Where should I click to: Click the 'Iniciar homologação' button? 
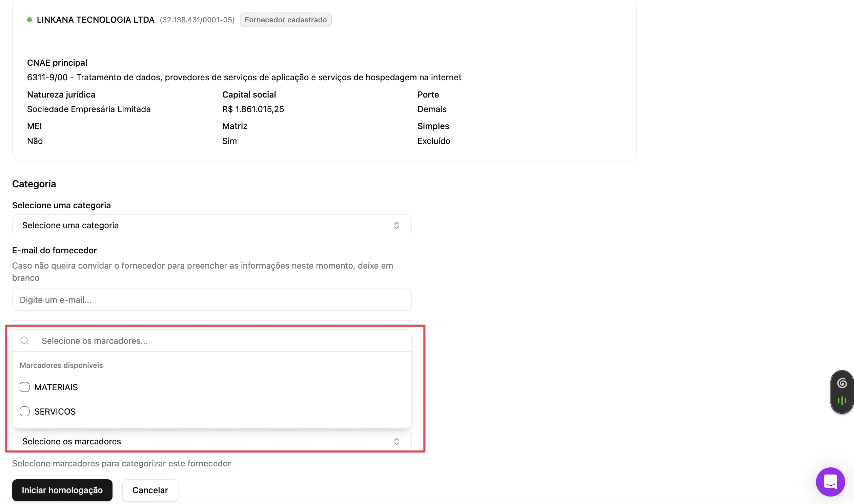pos(62,490)
